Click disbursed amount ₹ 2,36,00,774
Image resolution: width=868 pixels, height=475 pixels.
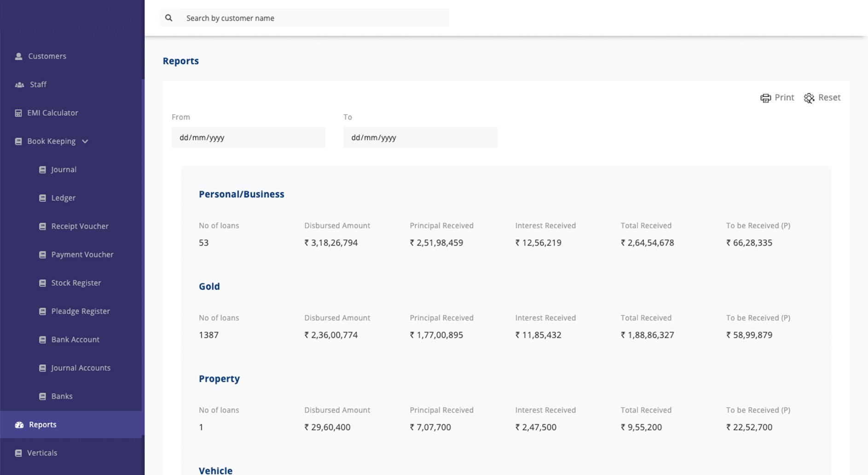pyautogui.click(x=331, y=335)
